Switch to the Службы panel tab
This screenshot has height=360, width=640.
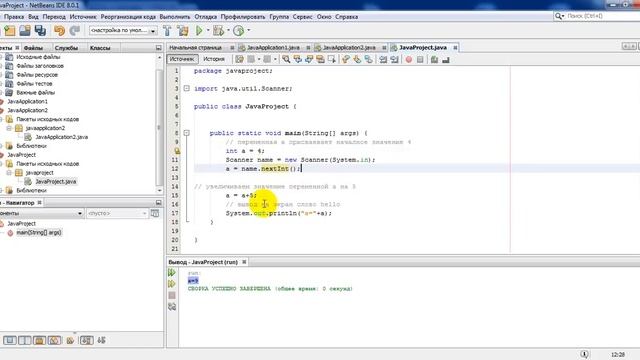(x=66, y=48)
